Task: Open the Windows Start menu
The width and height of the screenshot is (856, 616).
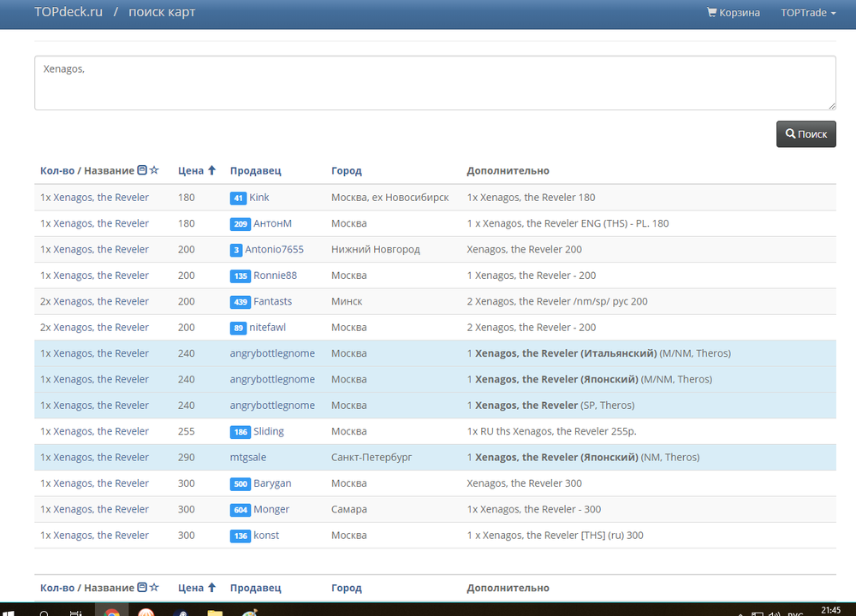Action: coord(10,613)
